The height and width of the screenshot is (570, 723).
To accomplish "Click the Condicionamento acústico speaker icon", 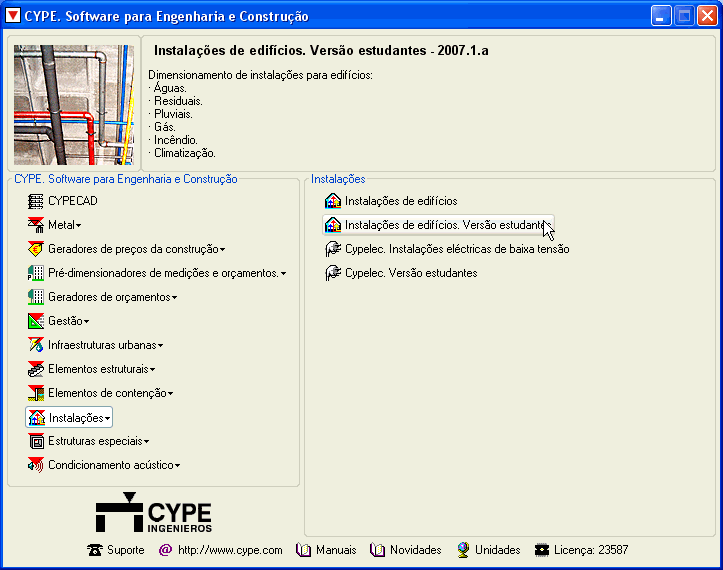I will click(x=36, y=465).
